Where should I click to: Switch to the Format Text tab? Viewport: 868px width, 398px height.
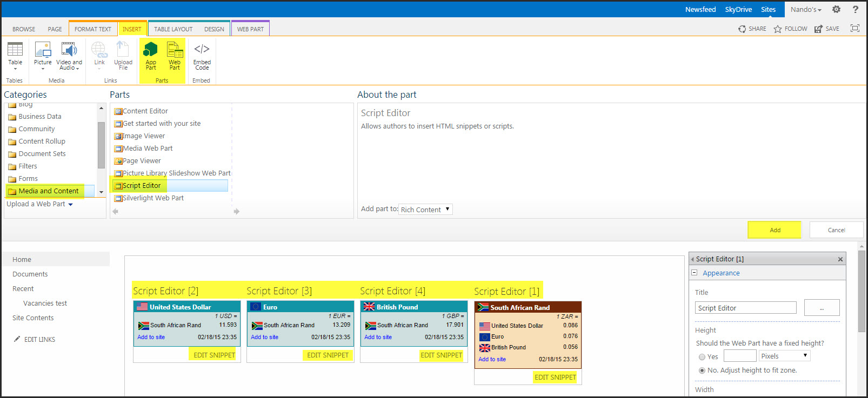92,29
